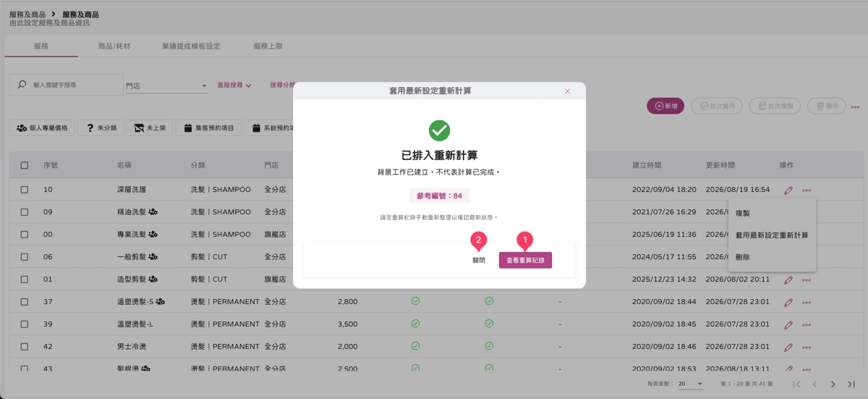Open more actions for 溫塑燙髮-S row
This screenshot has width=868, height=399.
[x=807, y=302]
